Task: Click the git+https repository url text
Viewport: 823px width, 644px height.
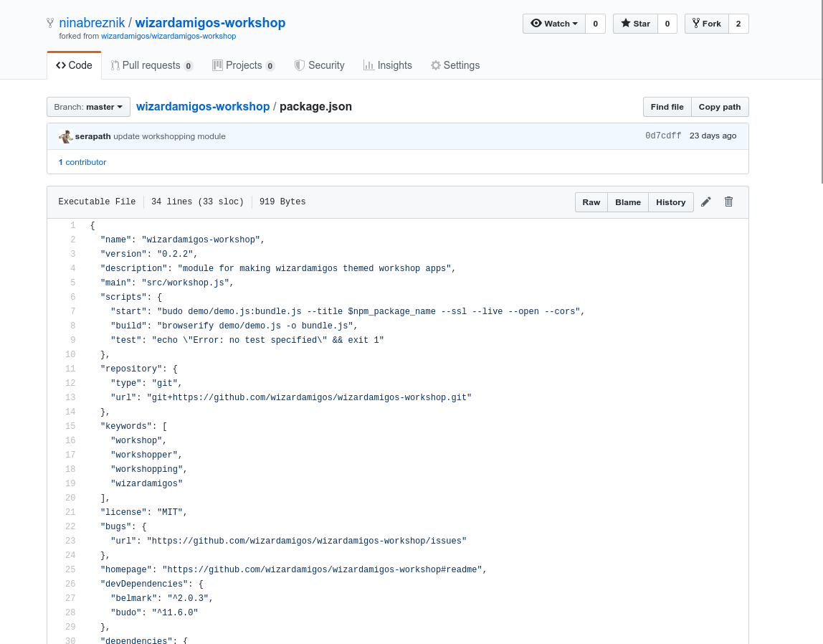Action: pos(309,398)
